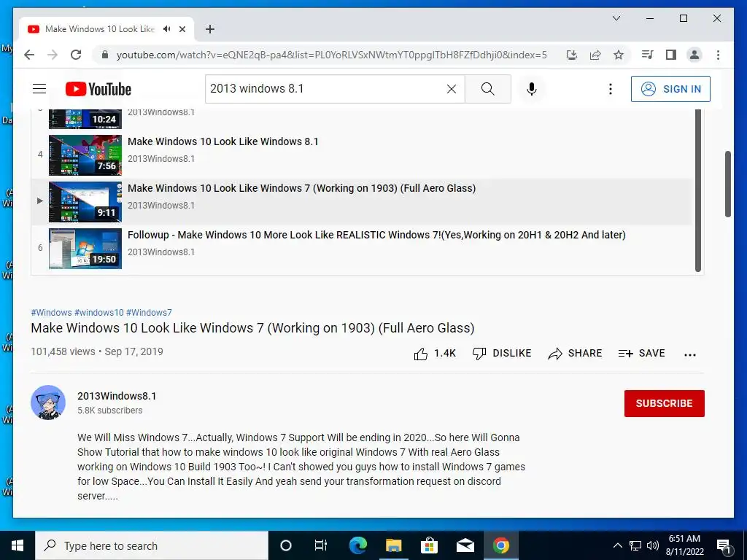Open a new browser tab
The height and width of the screenshot is (560, 747).
tap(209, 29)
